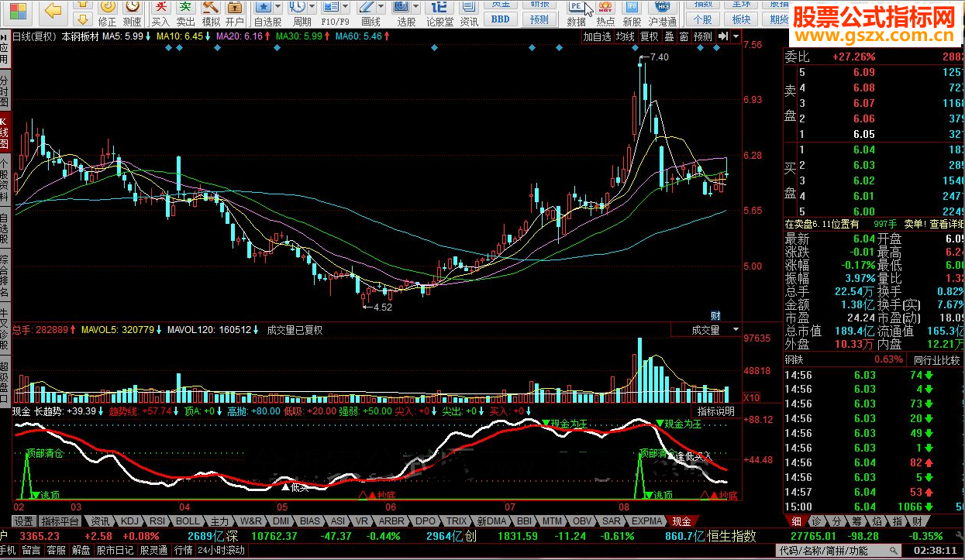This screenshot has width=965, height=560.
Task: Expand the 成交量 volume indicator dropdown
Action: (x=735, y=330)
